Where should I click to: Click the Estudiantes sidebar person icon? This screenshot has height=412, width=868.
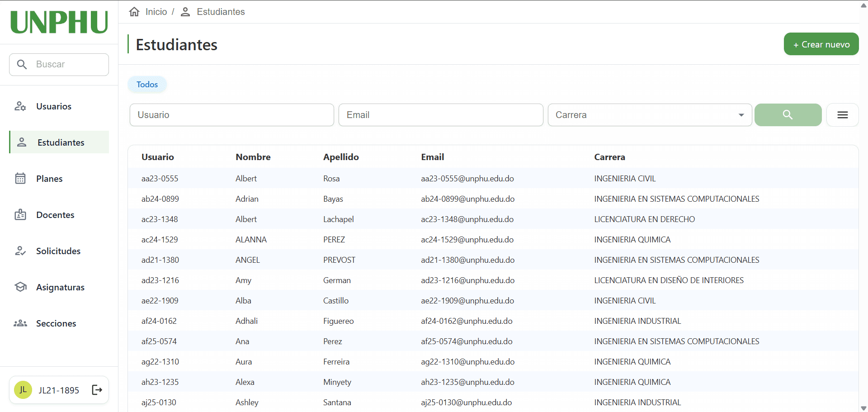[x=22, y=142]
